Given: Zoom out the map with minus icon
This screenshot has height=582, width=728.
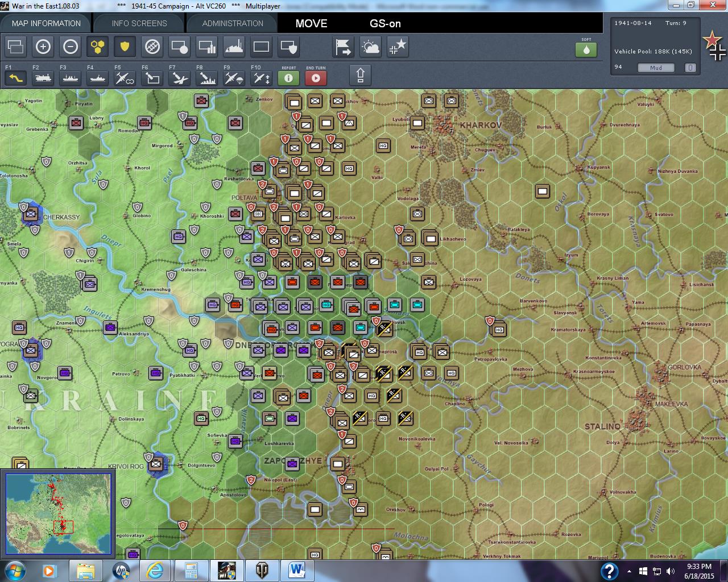Looking at the screenshot, I should (x=71, y=47).
